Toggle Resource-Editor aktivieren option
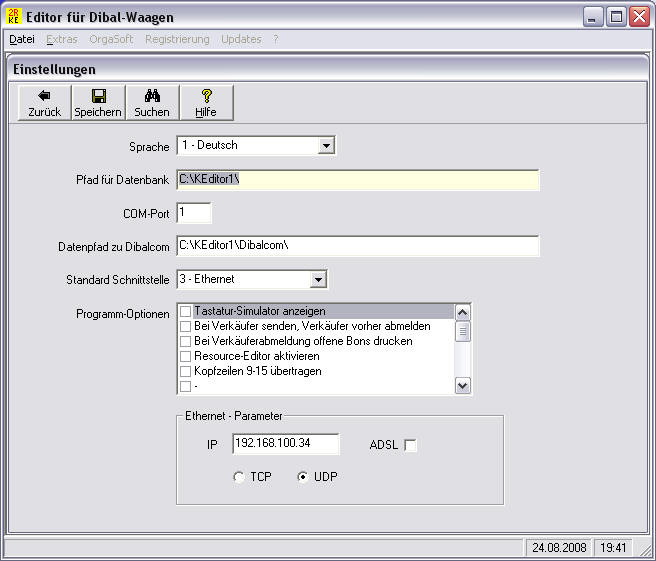Image resolution: width=656 pixels, height=561 pixels. 186,356
